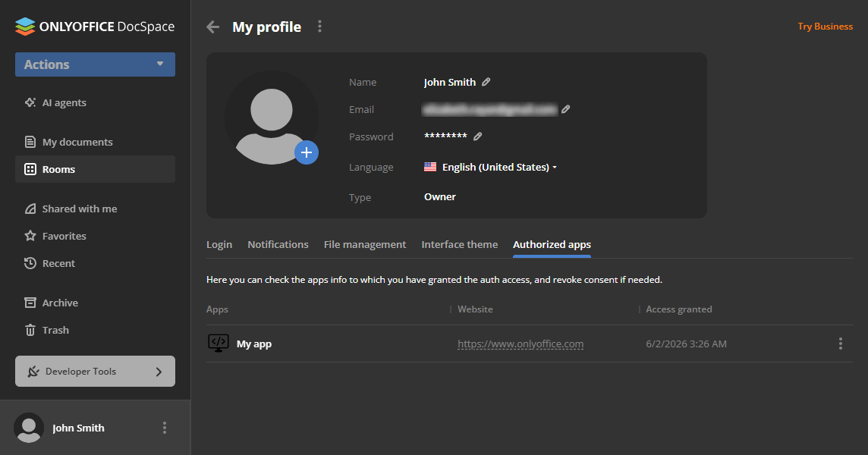Edit the email address
Image resolution: width=868 pixels, height=455 pixels.
click(566, 109)
